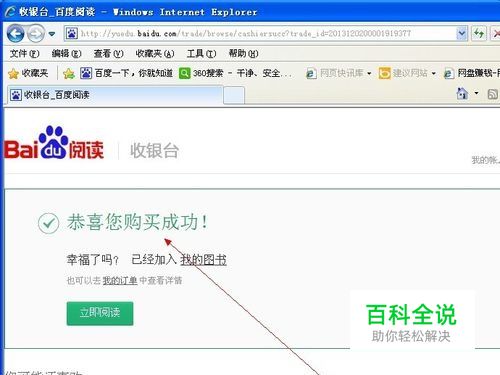Image resolution: width=500 pixels, height=375 pixels.
Task: Open the 帮助(H) menu
Action: (243, 53)
